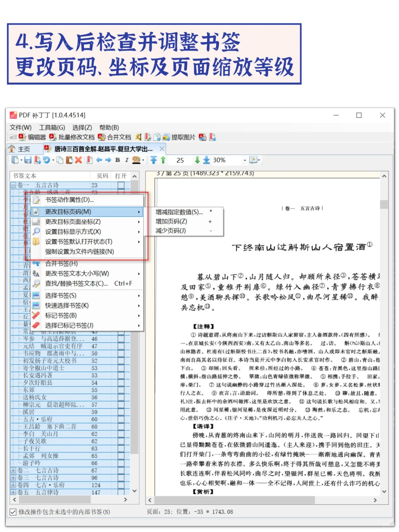The width and height of the screenshot is (399, 532).
Task: Open 更改目标页面坐标(Z) submenu
Action: point(87,222)
